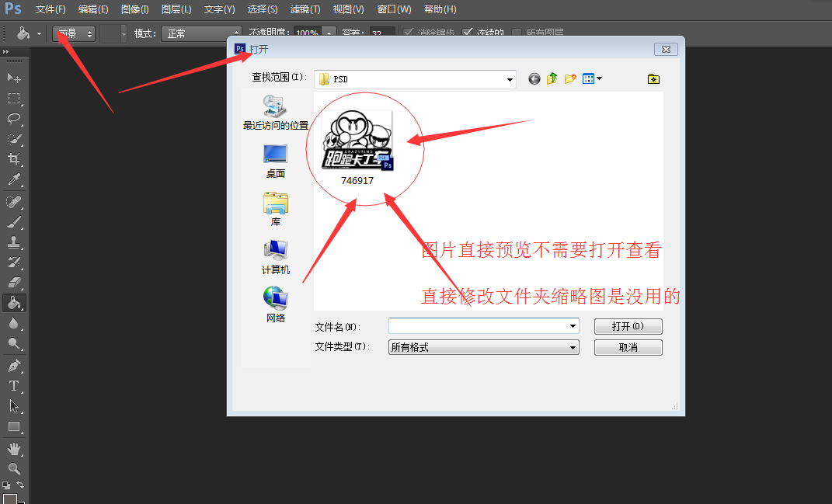Screen dimensions: 832x504
Task: Swap foreground and background colors
Action: pos(20,485)
